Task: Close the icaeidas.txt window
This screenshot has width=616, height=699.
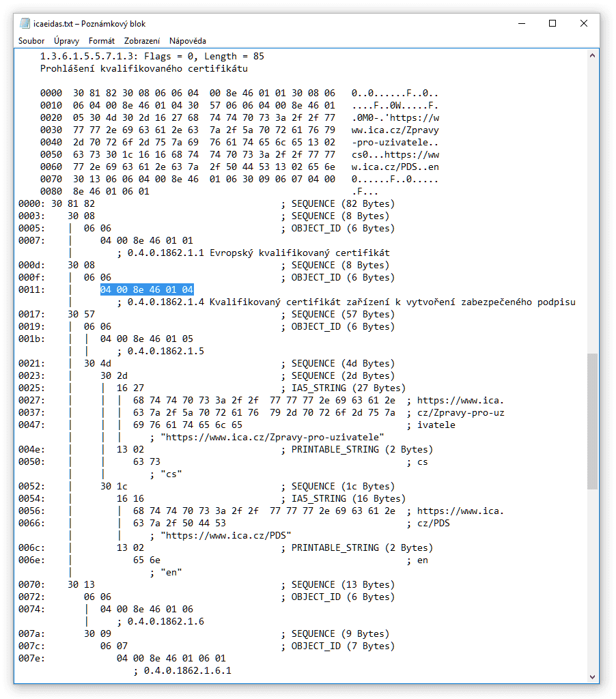Action: (583, 24)
